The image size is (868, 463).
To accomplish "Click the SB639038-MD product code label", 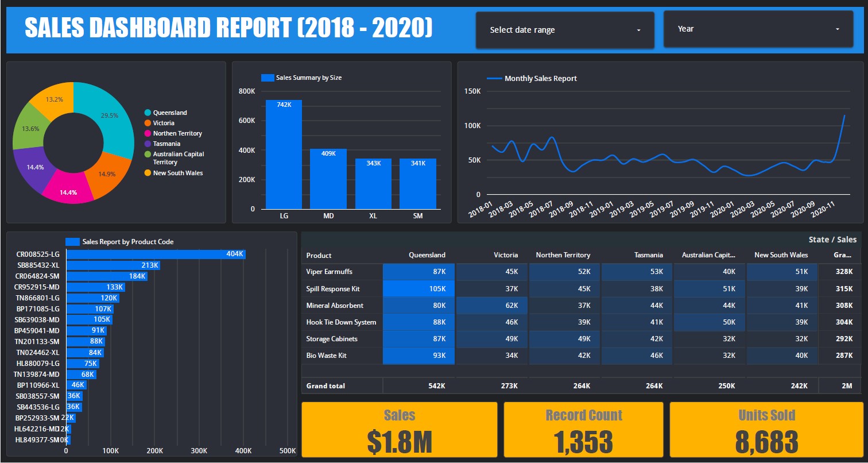I will tap(38, 320).
